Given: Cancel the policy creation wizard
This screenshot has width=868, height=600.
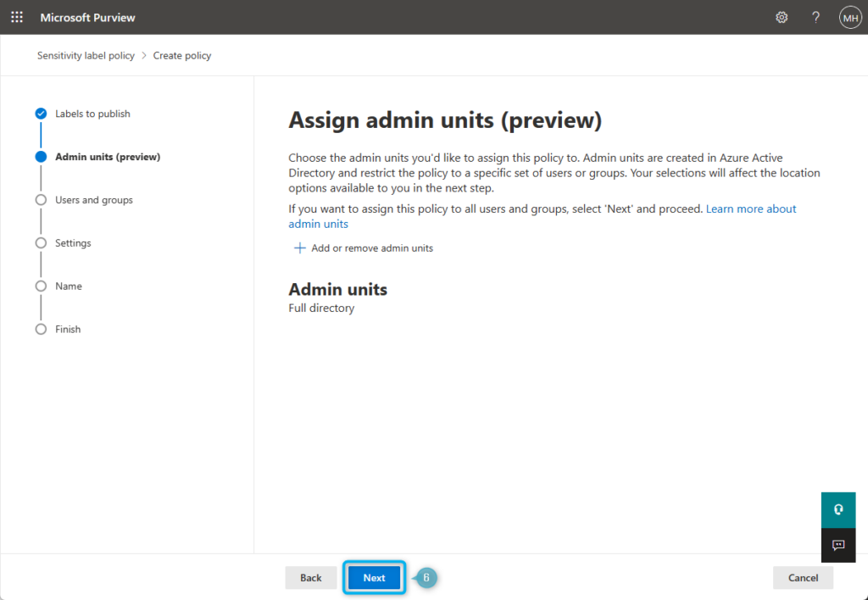Looking at the screenshot, I should tap(802, 577).
